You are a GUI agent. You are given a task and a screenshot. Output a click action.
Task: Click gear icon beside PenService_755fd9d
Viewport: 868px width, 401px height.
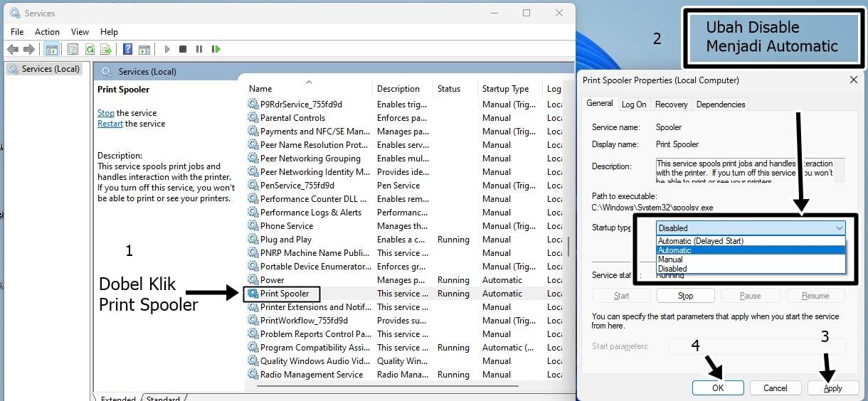point(253,186)
